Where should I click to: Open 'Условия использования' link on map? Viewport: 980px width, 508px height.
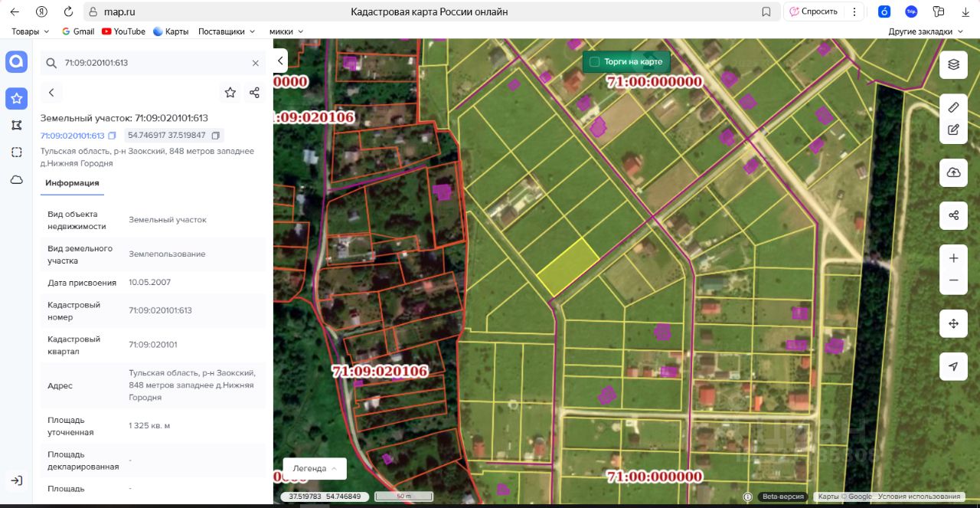(x=919, y=497)
